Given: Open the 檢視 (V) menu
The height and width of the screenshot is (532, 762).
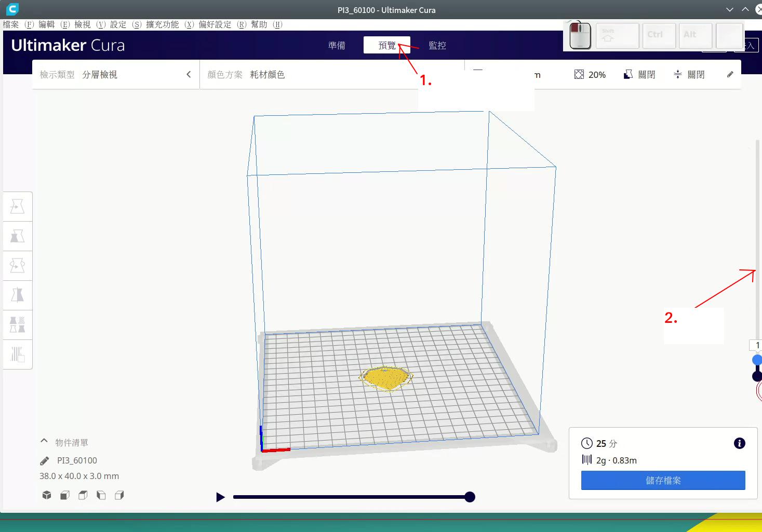Looking at the screenshot, I should 90,24.
